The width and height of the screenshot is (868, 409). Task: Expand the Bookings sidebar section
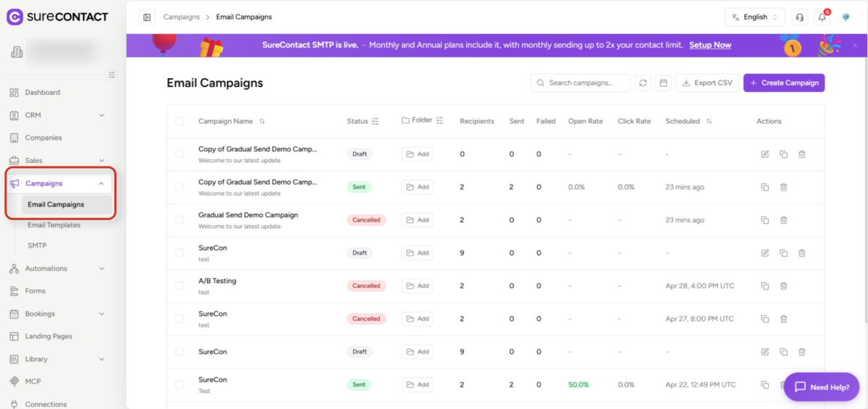click(101, 314)
